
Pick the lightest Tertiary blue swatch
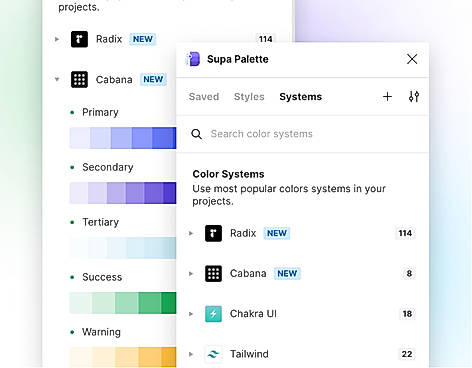(x=79, y=248)
